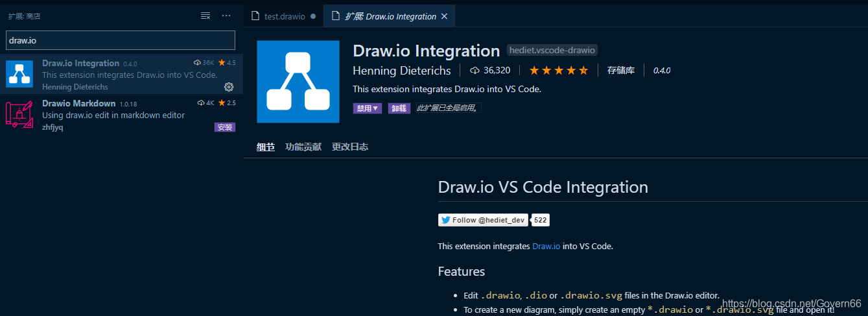Select the Draw.io Integration icon in results list
The width and height of the screenshot is (868, 316).
tap(19, 73)
